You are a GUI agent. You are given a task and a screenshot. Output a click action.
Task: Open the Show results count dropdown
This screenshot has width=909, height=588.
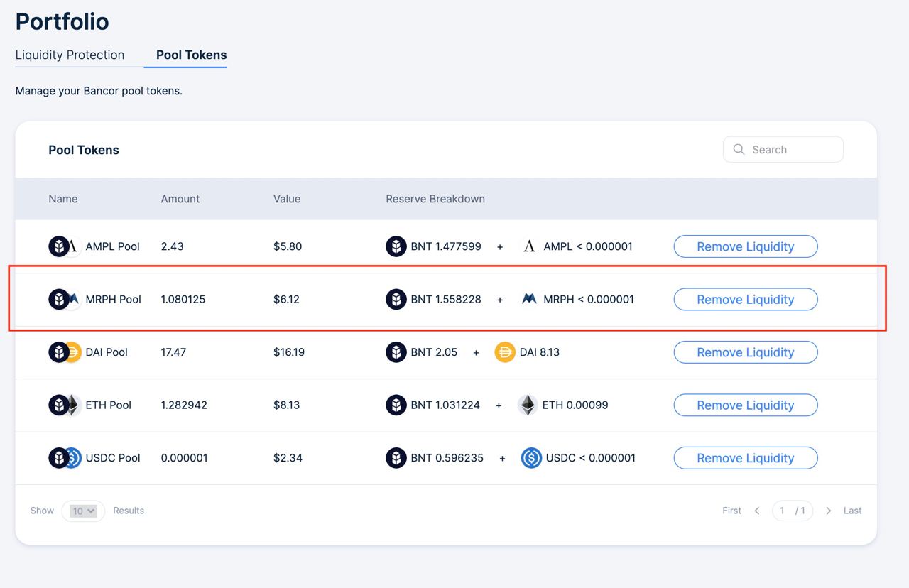click(83, 511)
